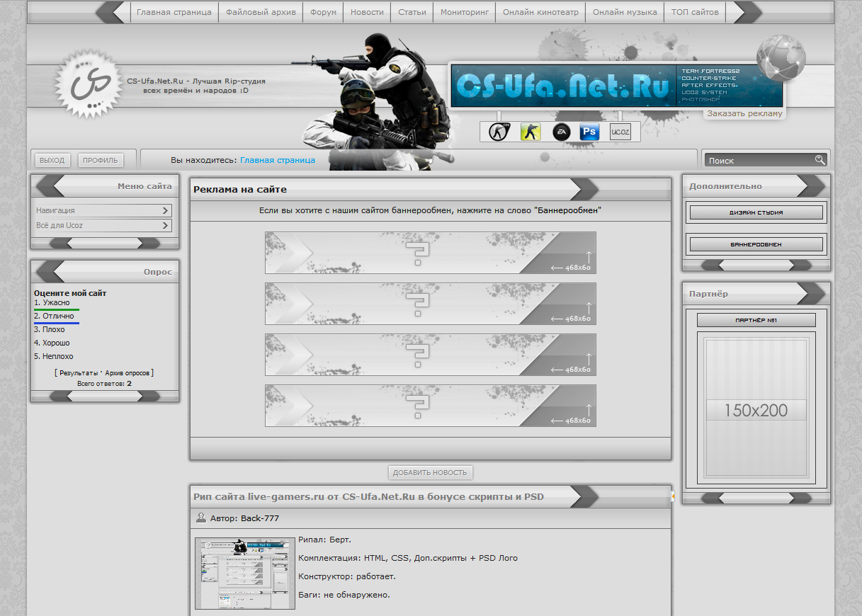Click the round CS site logo

89,84
